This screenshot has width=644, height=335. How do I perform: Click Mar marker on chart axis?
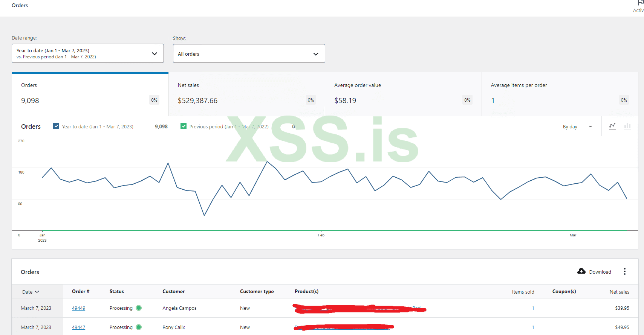click(573, 235)
